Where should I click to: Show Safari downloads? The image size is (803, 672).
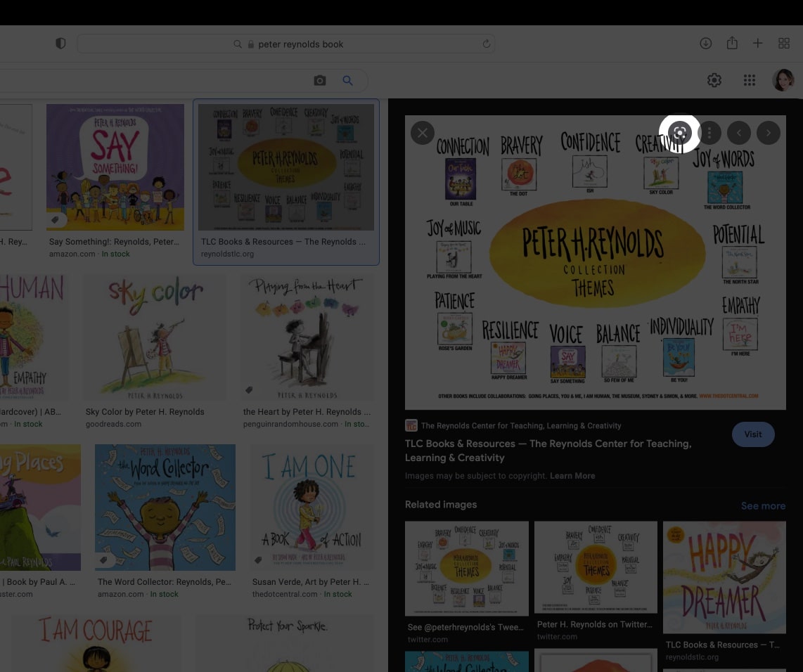(706, 44)
